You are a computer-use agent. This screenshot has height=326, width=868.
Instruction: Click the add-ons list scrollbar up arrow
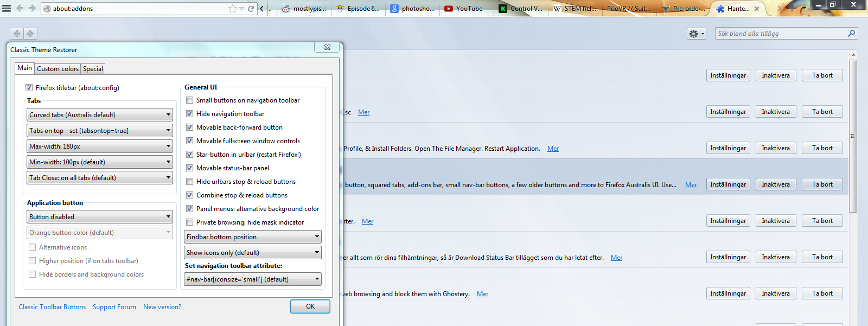click(x=853, y=55)
